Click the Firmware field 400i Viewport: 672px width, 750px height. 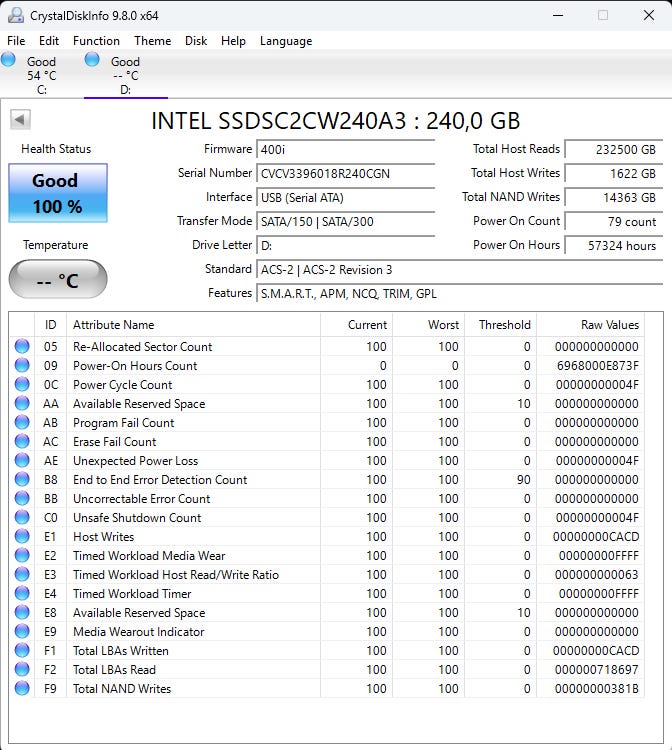click(x=345, y=149)
